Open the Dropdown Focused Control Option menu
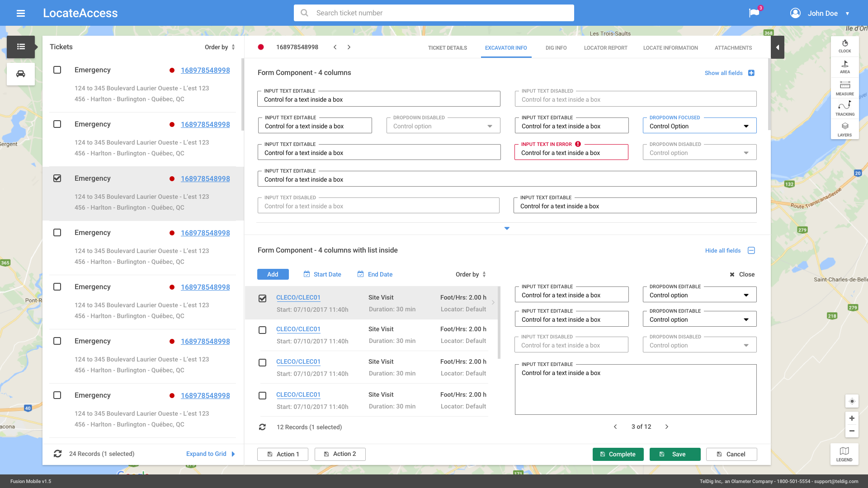Viewport: 868px width, 488px height. [699, 126]
